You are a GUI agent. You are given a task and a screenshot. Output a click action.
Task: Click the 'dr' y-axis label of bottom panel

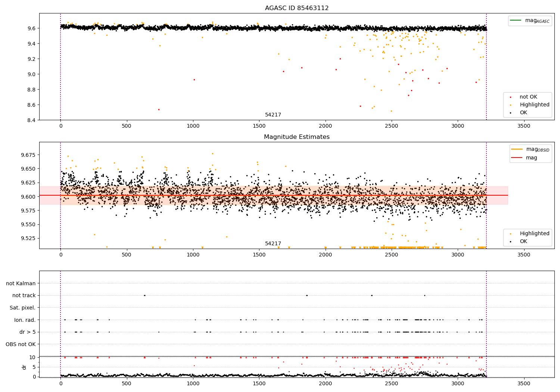point(24,367)
